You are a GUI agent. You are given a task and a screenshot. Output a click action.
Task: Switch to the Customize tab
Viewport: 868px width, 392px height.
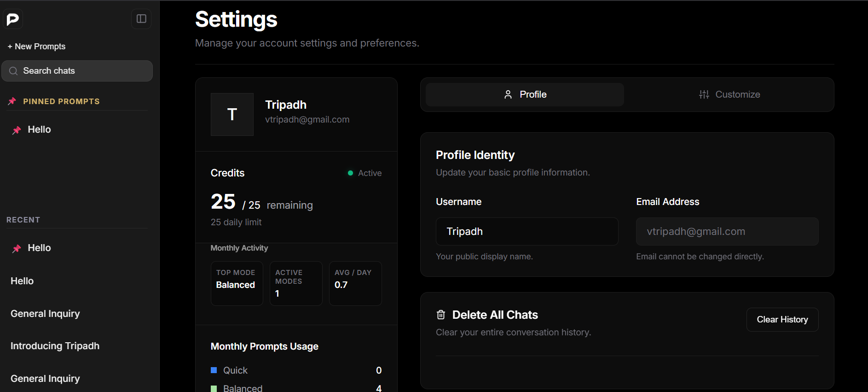click(x=729, y=94)
